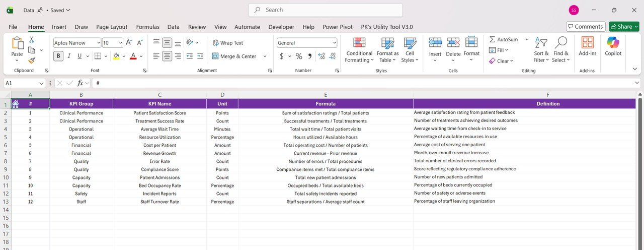Open Conditional Formatting menu
Image resolution: width=644 pixels, height=250 pixels.
[x=359, y=49]
